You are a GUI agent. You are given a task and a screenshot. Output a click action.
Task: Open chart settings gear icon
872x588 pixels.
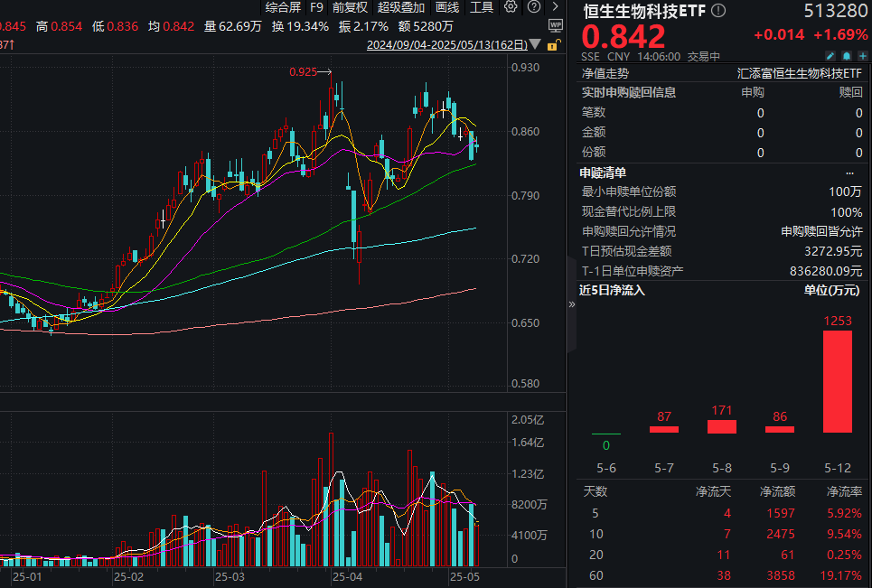click(x=511, y=7)
